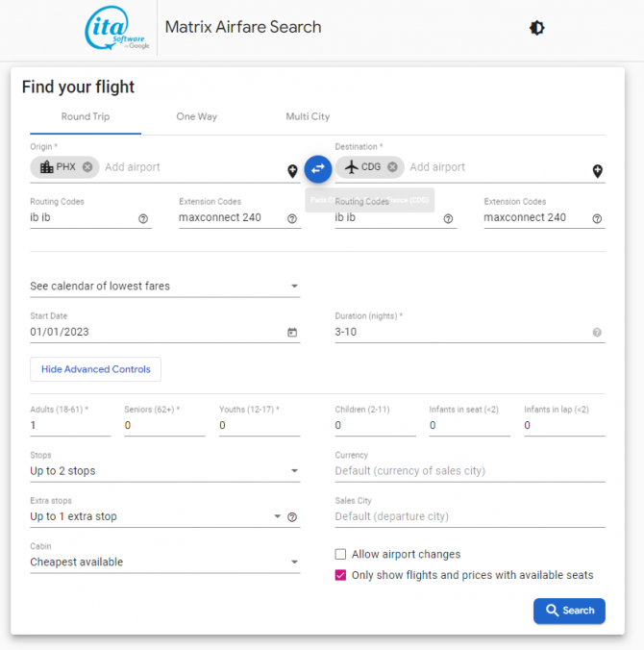The width and height of the screenshot is (644, 650).
Task: Open the Cabin dropdown
Action: (165, 562)
